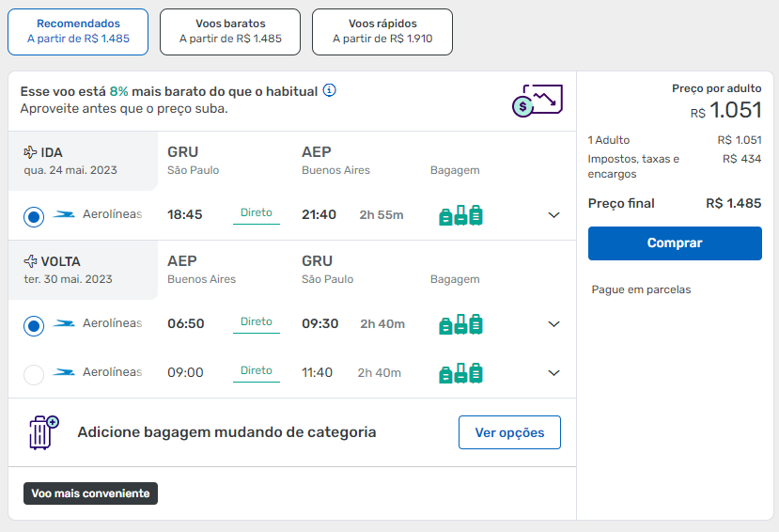Screen dimensions: 779x532
Task: Expand details of the 18:45 flight
Action: [x=553, y=215]
